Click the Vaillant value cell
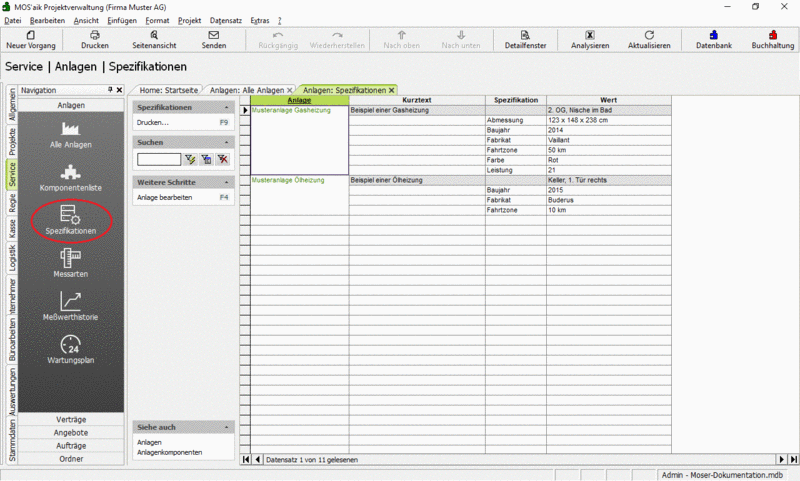 click(609, 140)
